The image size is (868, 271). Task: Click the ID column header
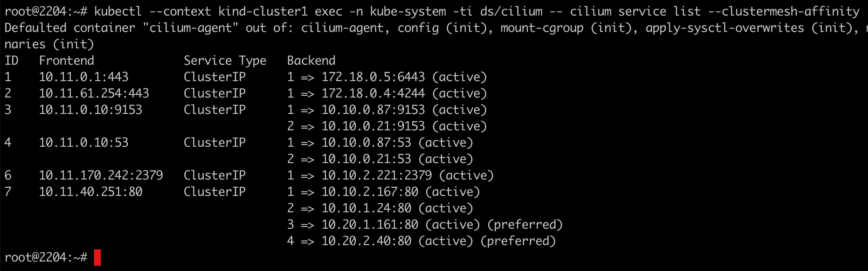(12, 61)
